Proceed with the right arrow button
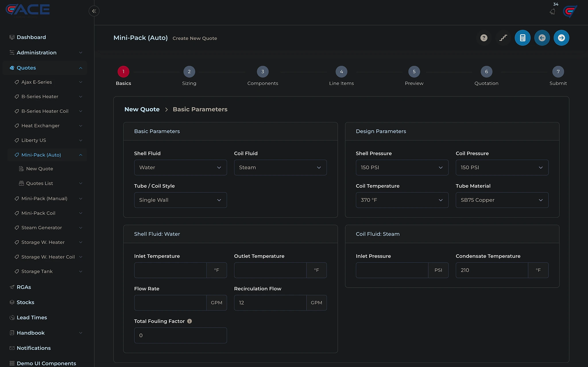 pyautogui.click(x=561, y=38)
